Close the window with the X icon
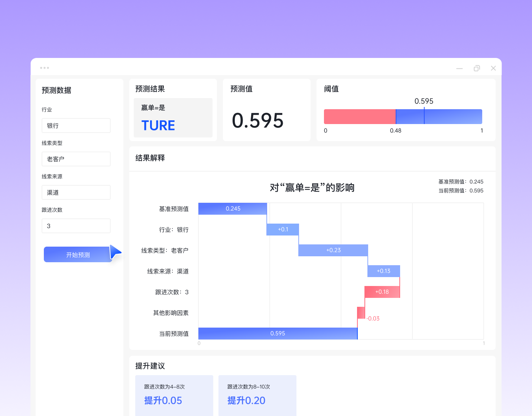 point(493,68)
